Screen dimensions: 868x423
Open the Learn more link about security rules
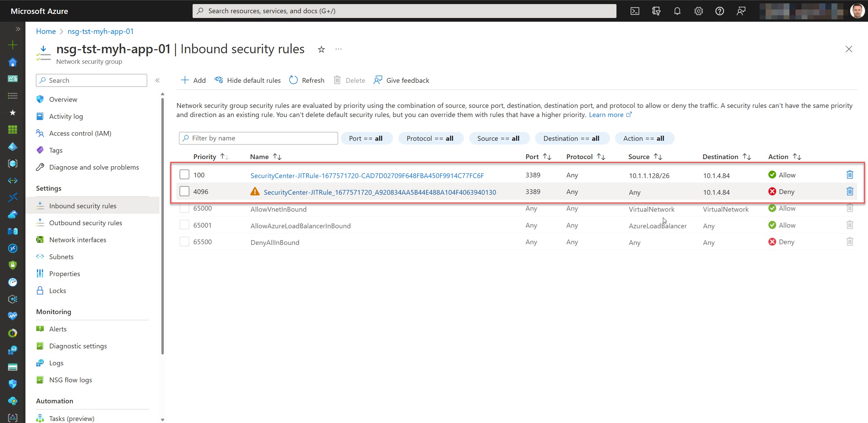[607, 115]
